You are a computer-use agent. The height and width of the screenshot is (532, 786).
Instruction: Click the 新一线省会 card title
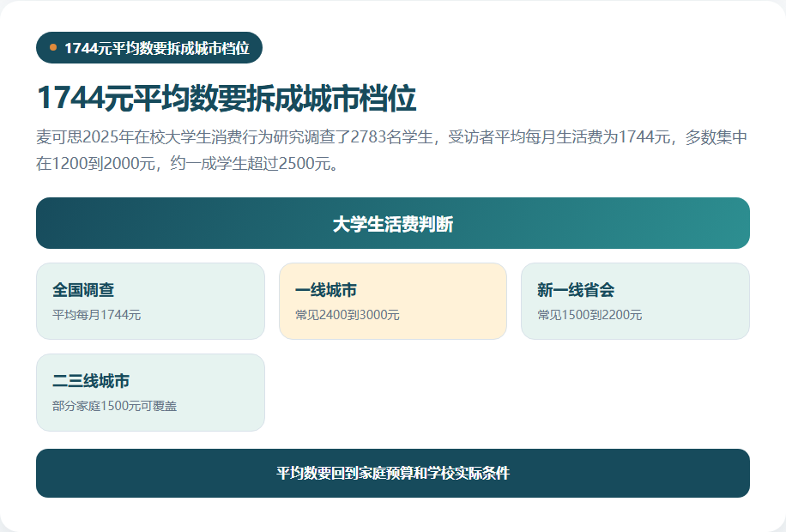[576, 290]
